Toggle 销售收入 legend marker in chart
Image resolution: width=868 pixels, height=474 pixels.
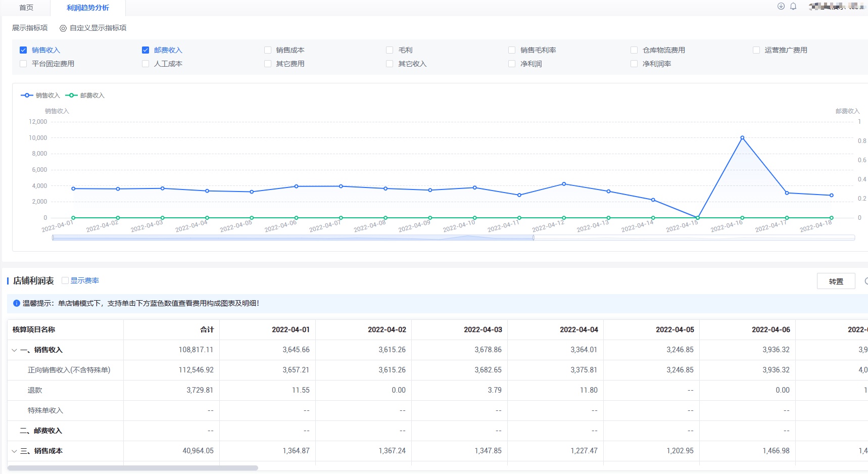coord(27,96)
